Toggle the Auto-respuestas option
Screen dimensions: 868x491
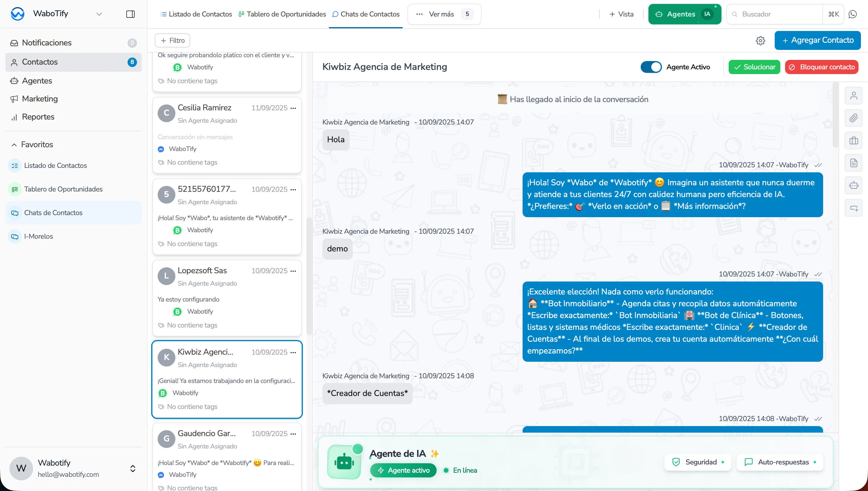(x=780, y=462)
